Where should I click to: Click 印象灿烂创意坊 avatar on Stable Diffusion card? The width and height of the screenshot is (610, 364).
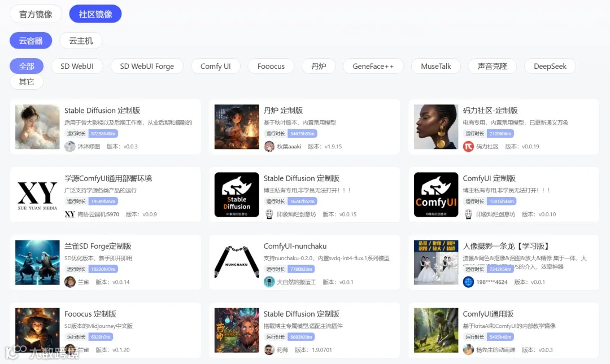[269, 214]
